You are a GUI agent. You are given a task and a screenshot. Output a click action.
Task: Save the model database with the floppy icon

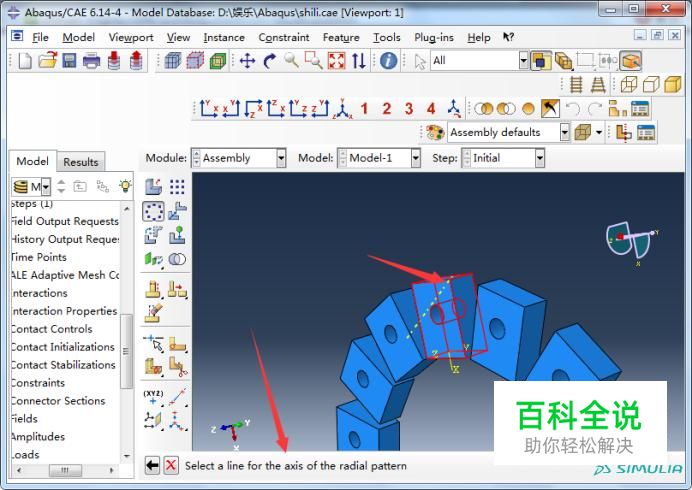point(69,60)
